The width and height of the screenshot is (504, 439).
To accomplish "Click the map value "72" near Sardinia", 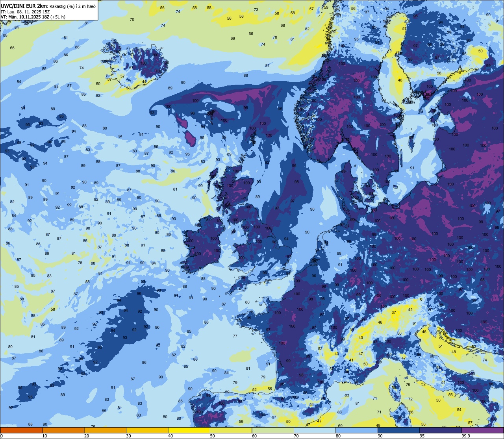I will click(410, 399).
